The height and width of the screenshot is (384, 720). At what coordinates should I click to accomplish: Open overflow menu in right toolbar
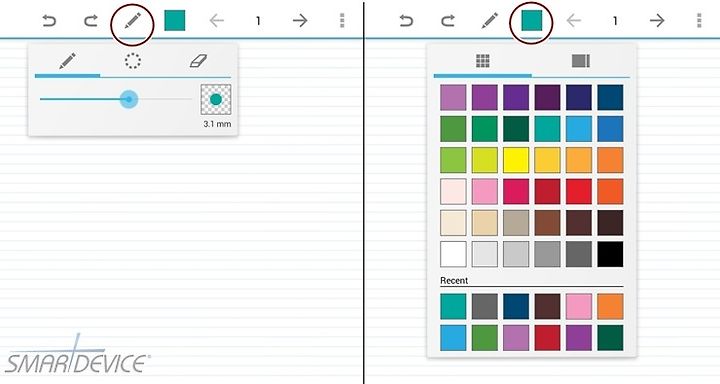coord(699,21)
